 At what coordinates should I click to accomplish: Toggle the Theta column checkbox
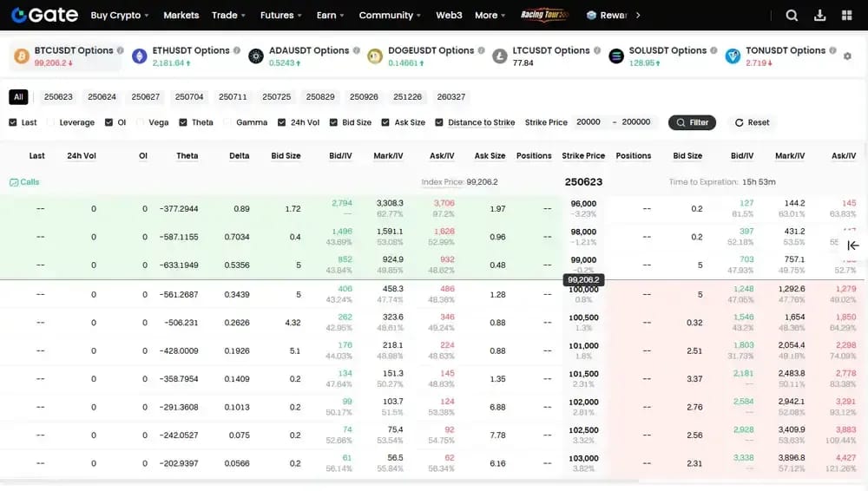182,122
